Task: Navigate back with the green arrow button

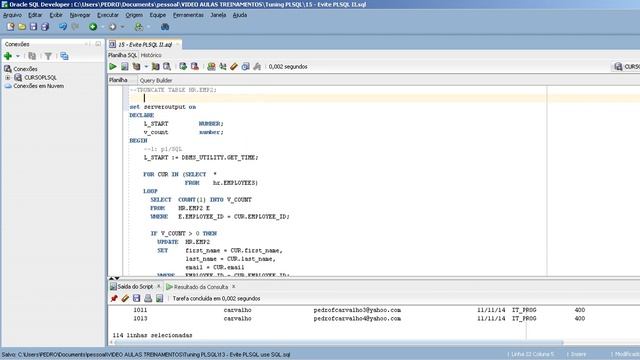Action: pyautogui.click(x=93, y=27)
